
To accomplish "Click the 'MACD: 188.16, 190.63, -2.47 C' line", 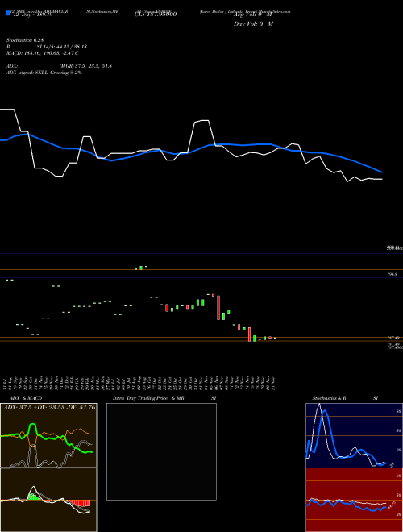I will [x=43, y=53].
